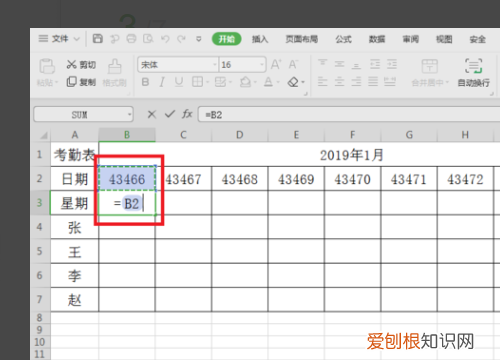This screenshot has width=500, height=360.
Task: Confirm formula entry with checkmark icon
Action: [x=170, y=114]
